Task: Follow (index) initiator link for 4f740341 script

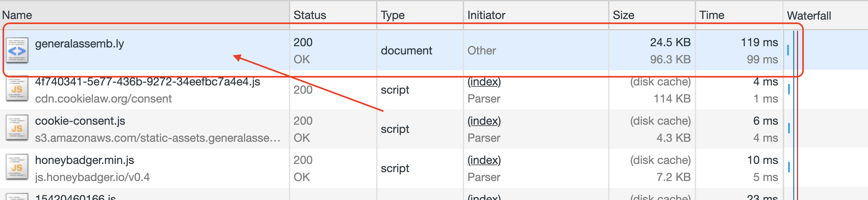Action: (x=484, y=82)
